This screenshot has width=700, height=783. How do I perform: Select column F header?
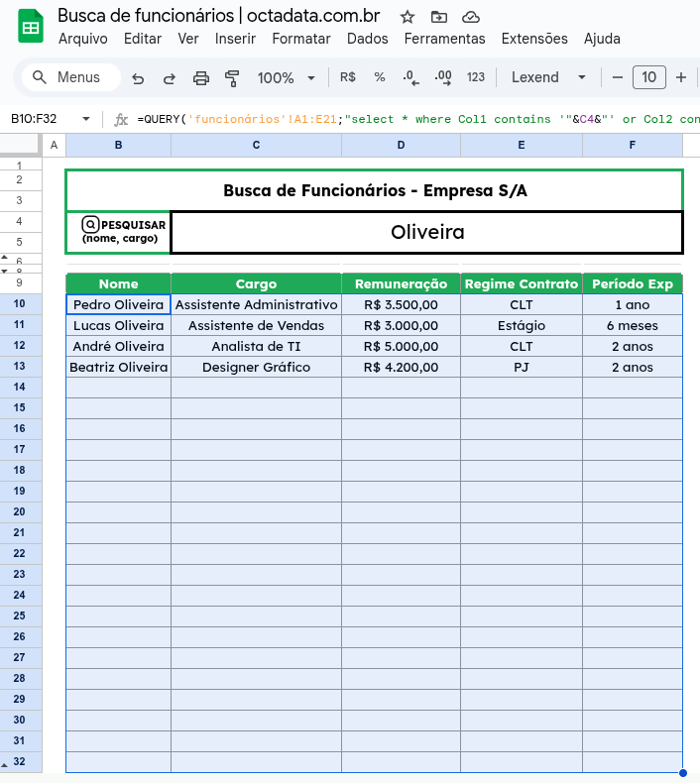click(632, 146)
